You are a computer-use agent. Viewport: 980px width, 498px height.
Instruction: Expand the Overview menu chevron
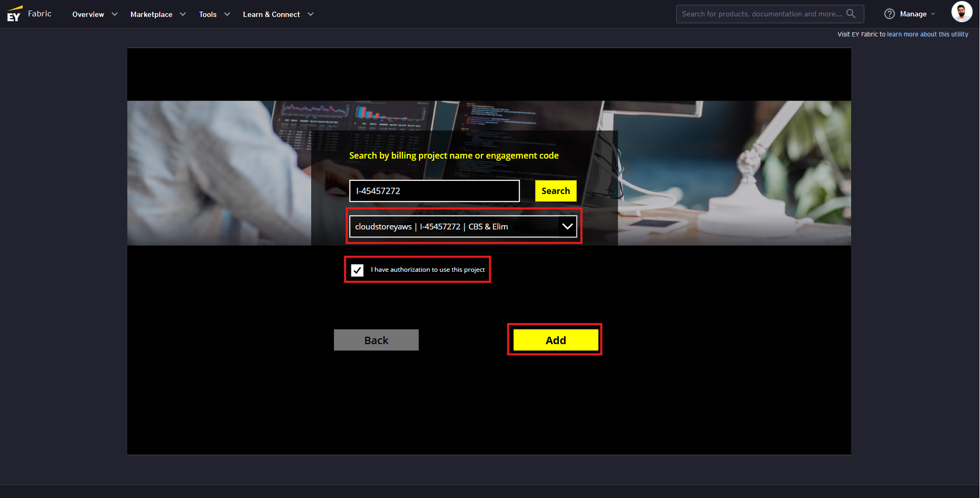(115, 14)
